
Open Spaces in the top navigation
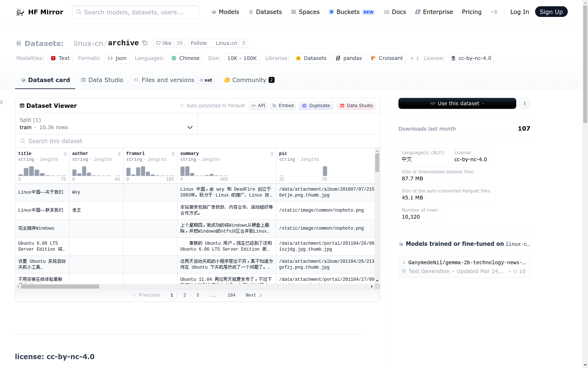pyautogui.click(x=305, y=12)
